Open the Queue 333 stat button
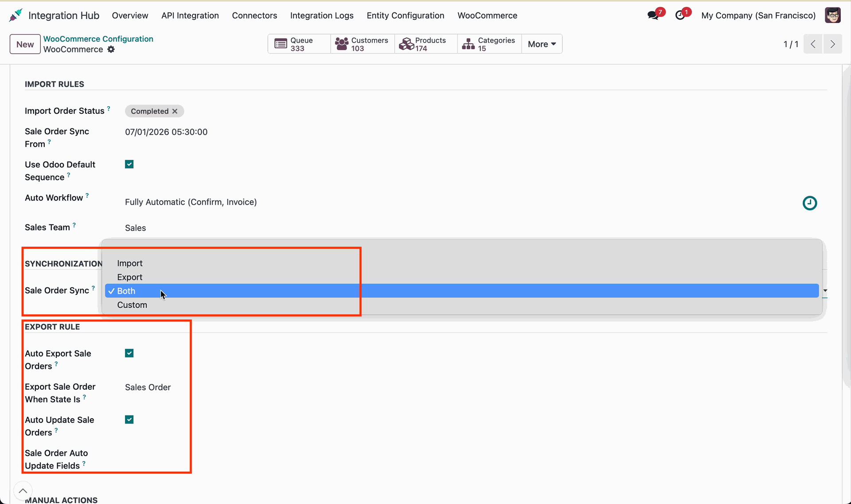 coord(299,44)
